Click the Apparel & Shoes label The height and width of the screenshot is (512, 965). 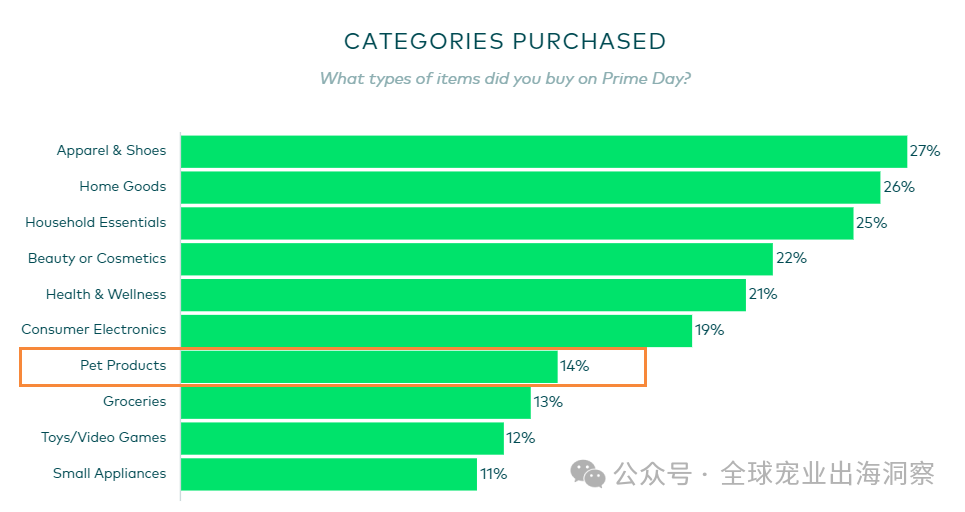coord(111,151)
